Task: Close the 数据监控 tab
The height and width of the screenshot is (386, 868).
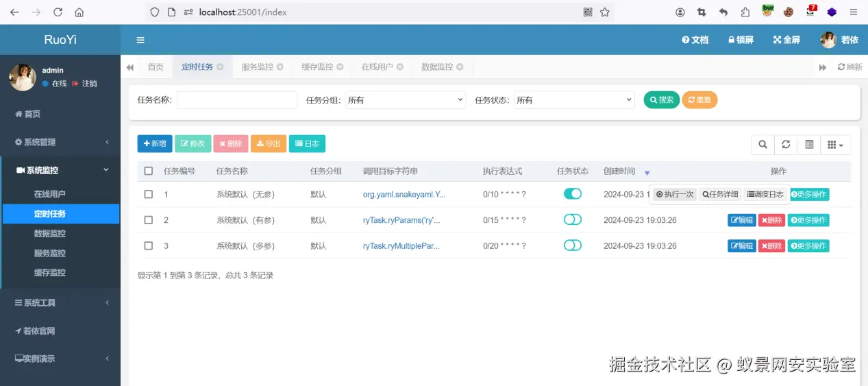Action: (x=460, y=67)
